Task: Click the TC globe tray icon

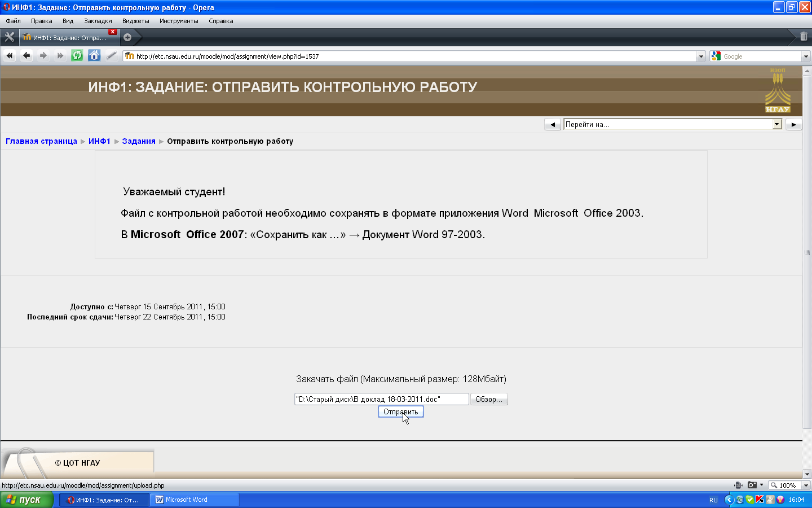Action: click(739, 500)
